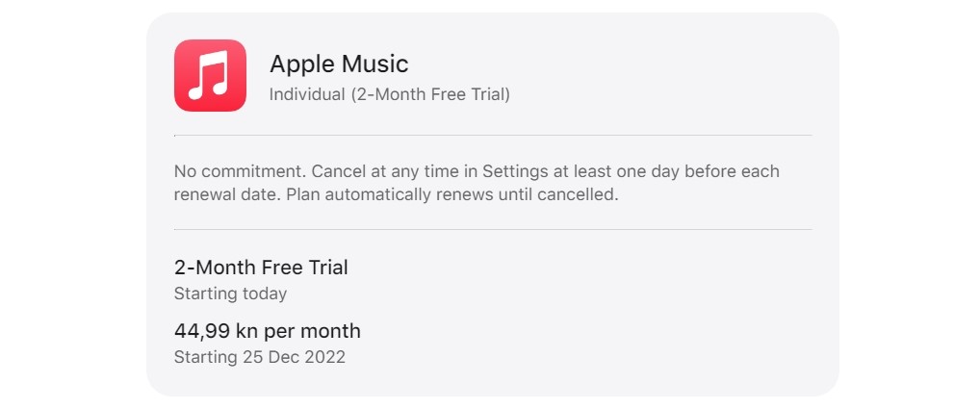Click the 44,99 kn price
The width and height of the screenshot is (980, 409).
(212, 331)
